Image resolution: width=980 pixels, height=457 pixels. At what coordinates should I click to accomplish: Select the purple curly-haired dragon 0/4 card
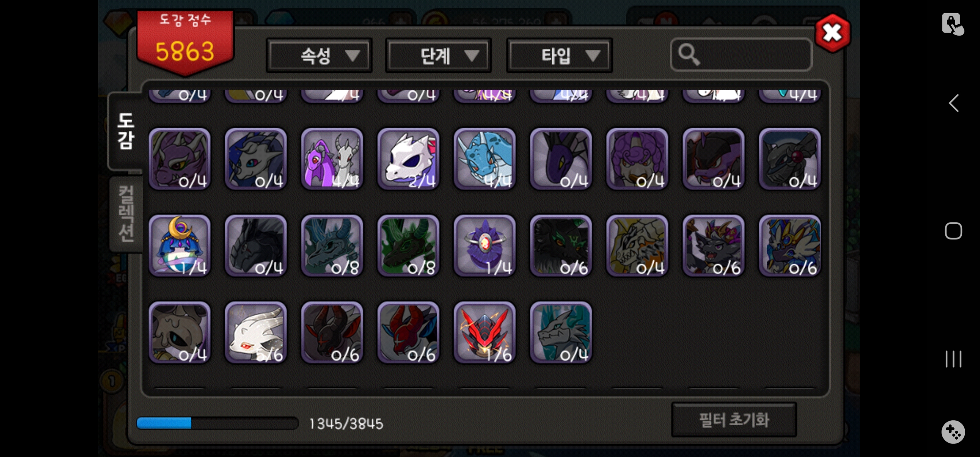click(637, 159)
